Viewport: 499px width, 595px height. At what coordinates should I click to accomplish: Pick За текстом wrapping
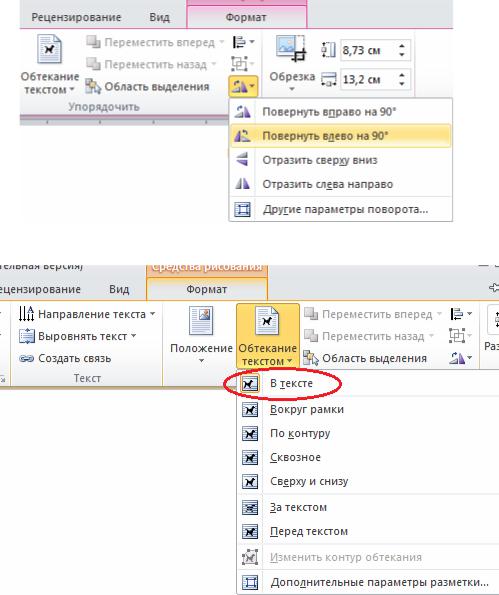(x=368, y=507)
